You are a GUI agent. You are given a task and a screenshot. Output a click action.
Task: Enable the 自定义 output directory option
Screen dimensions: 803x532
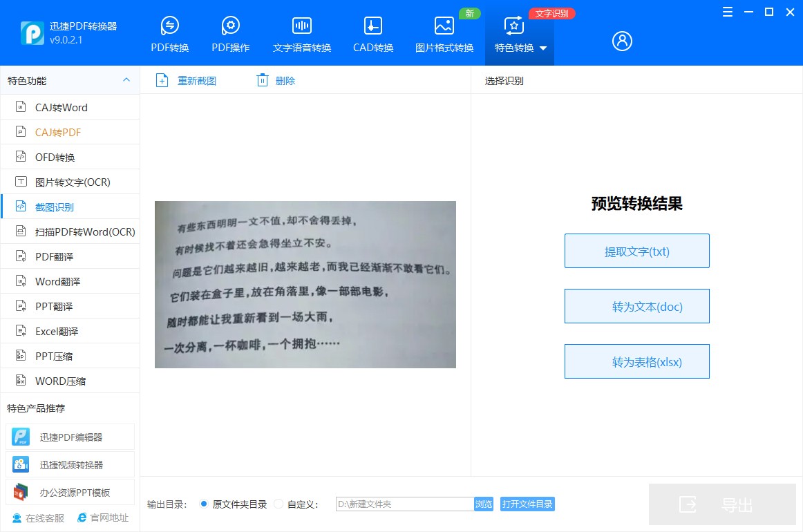click(x=278, y=504)
